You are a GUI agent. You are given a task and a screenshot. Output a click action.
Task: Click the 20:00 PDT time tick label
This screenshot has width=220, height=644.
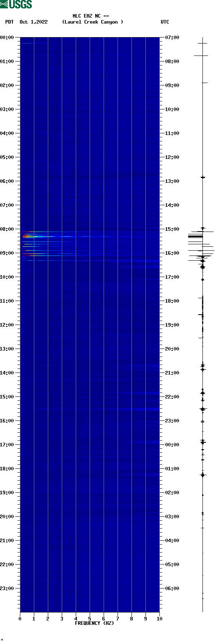7,517
